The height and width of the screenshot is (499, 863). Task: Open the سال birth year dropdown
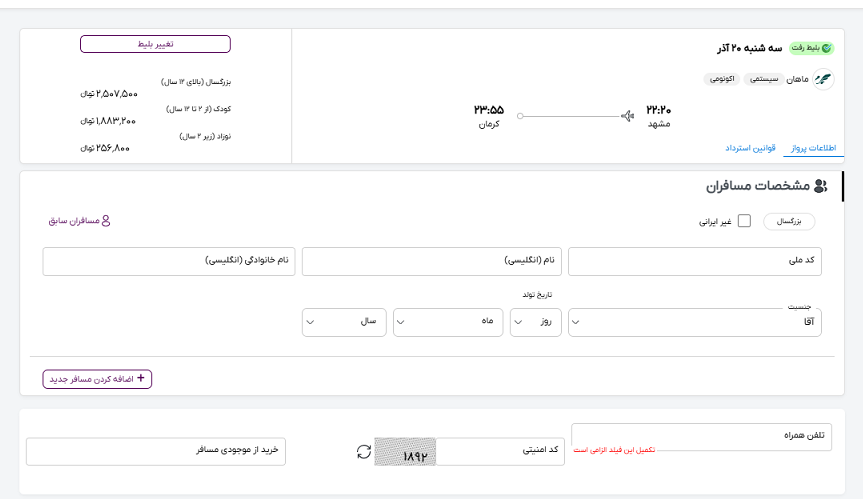click(344, 322)
